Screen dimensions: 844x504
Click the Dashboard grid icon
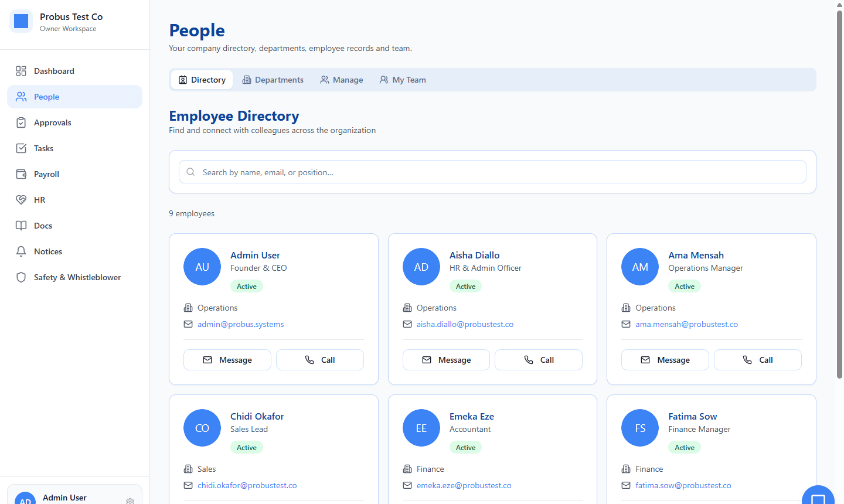[21, 71]
